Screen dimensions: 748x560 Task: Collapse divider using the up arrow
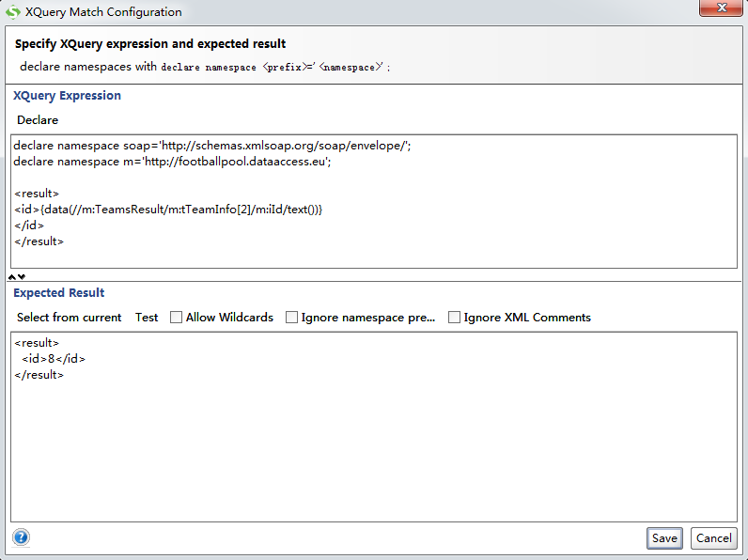pos(12,276)
